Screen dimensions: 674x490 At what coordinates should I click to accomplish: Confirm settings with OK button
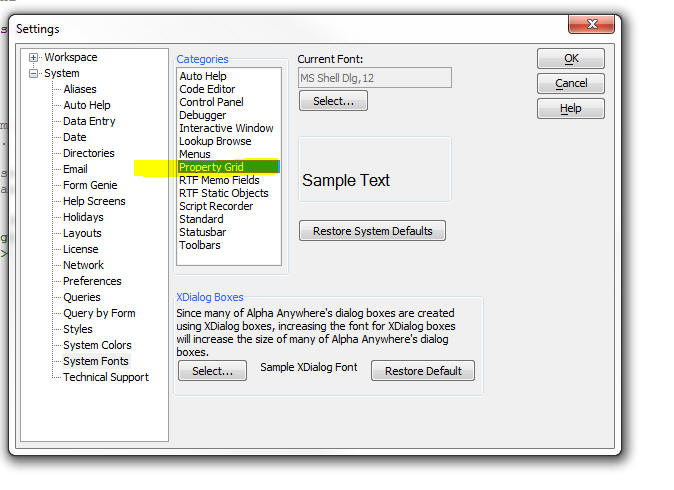(x=571, y=58)
